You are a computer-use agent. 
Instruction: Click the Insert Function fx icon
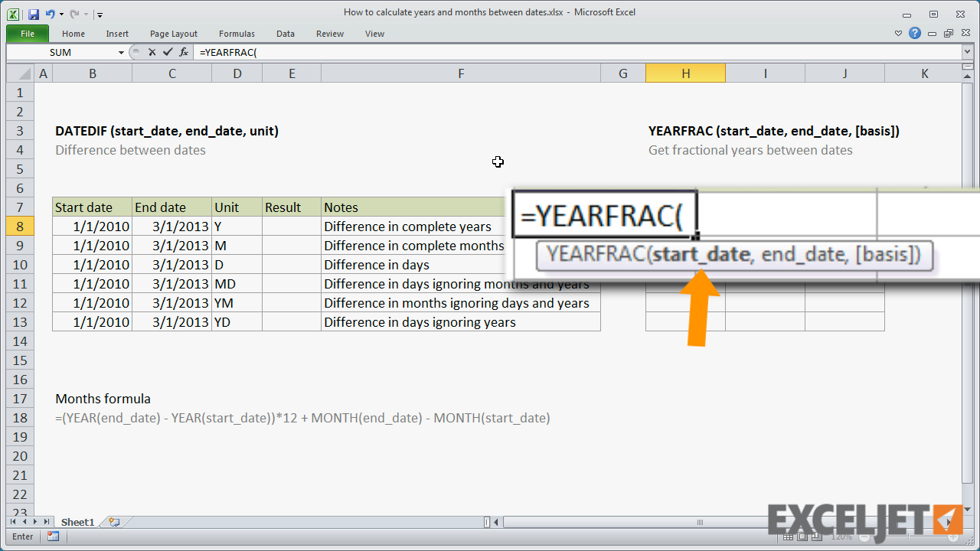click(x=183, y=52)
